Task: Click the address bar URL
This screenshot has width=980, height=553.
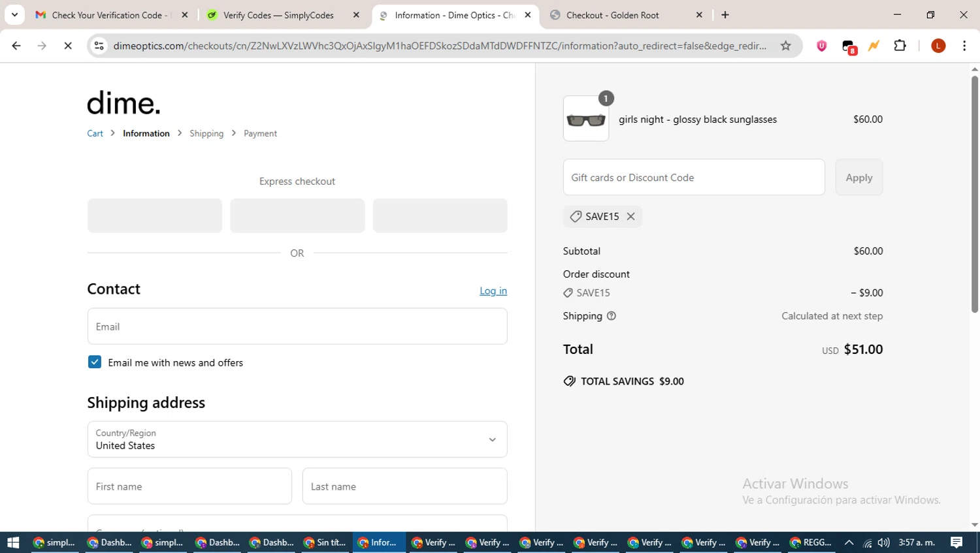Action: click(439, 46)
